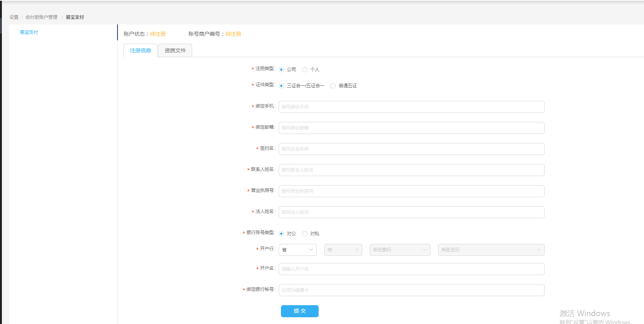Screen dimensions: 644x324
Task: Open the 省 province dropdown
Action: point(298,250)
